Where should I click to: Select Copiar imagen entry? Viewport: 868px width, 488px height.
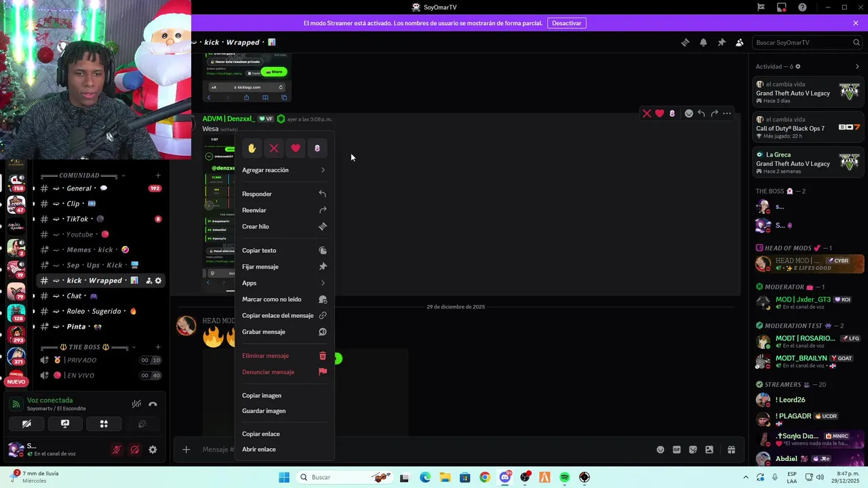[285, 395]
